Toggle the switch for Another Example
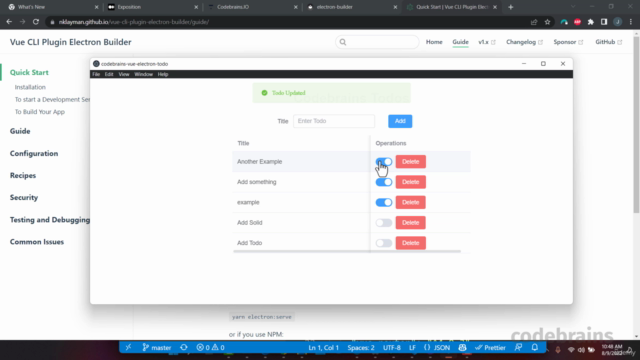Image resolution: width=640 pixels, height=360 pixels. pyautogui.click(x=384, y=162)
